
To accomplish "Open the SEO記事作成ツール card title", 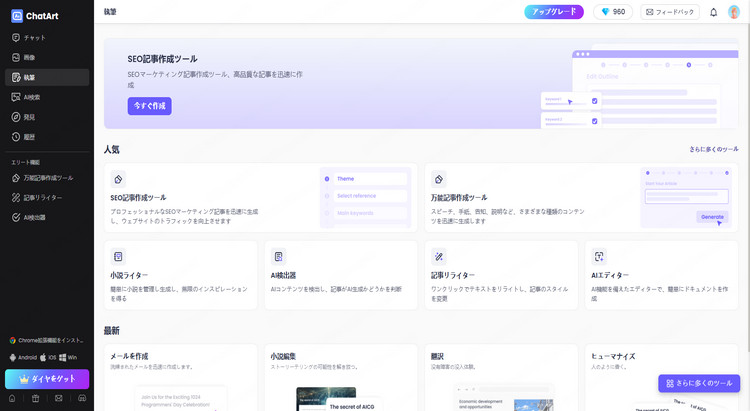I will pos(138,198).
